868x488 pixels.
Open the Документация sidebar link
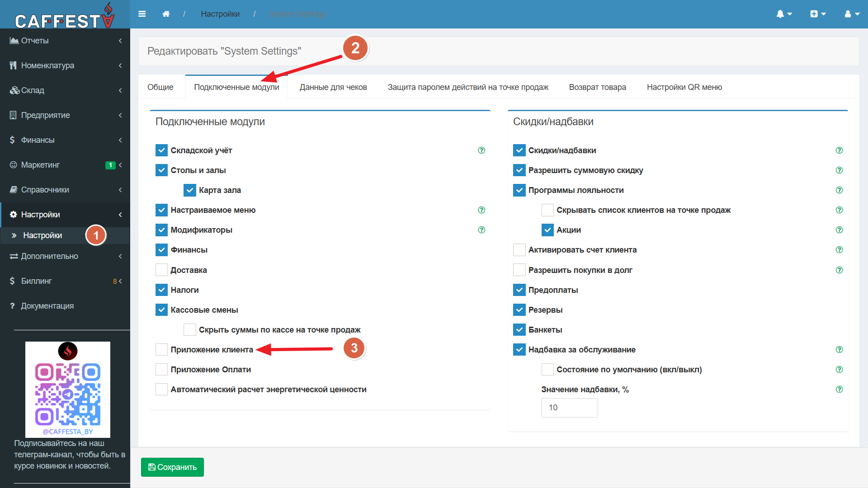click(65, 306)
